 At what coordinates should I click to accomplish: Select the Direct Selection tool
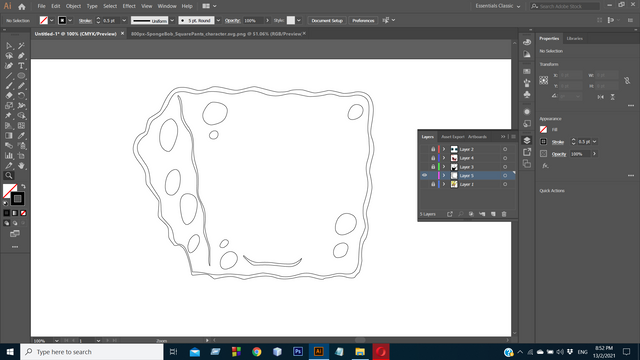9,46
